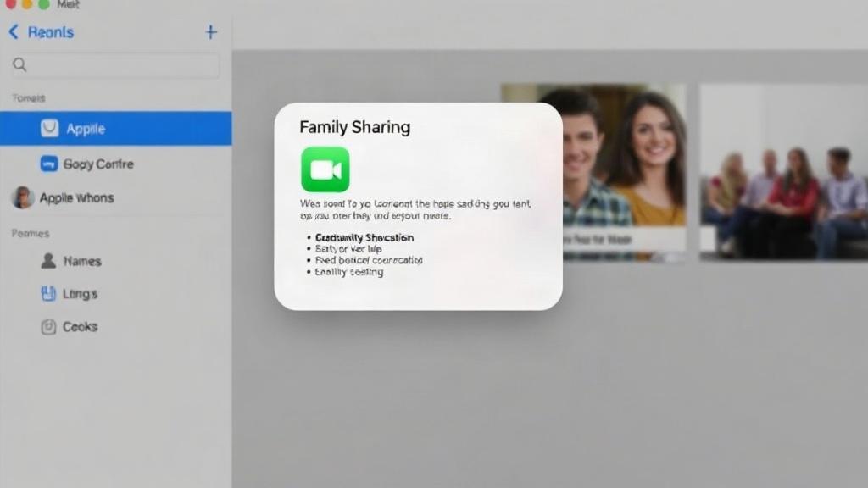Open the Names sidebar item
The height and width of the screenshot is (488, 868).
115,261
